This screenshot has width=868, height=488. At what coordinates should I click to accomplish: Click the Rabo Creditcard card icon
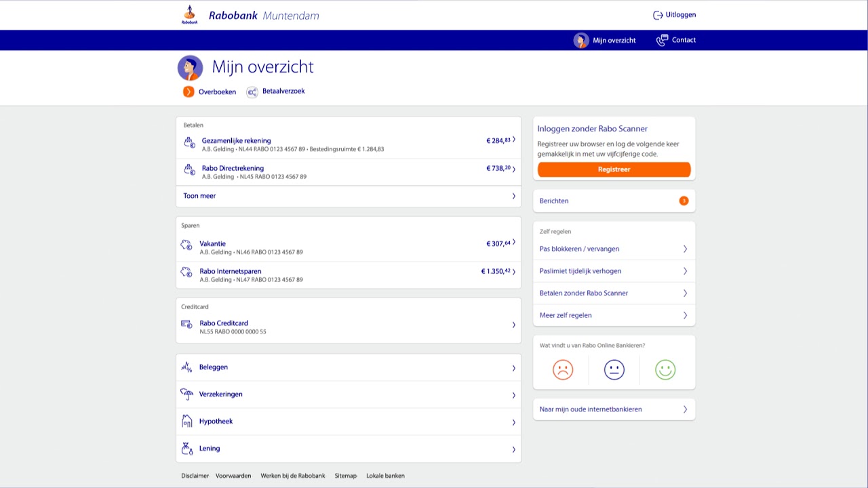tap(186, 325)
